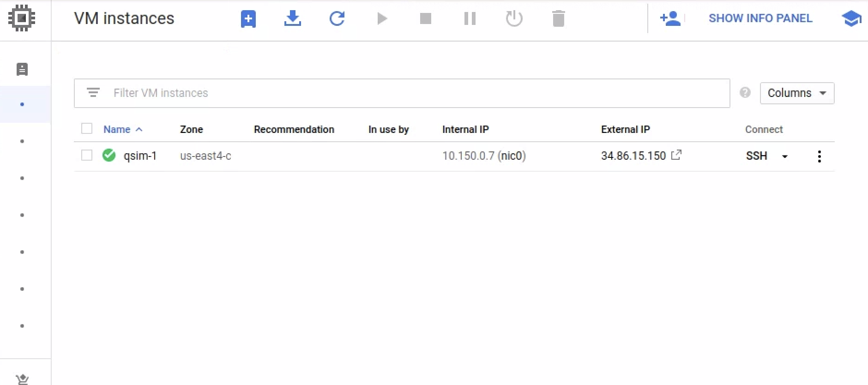Toggle the select-all instances checkbox
The width and height of the screenshot is (868, 385).
[x=87, y=128]
